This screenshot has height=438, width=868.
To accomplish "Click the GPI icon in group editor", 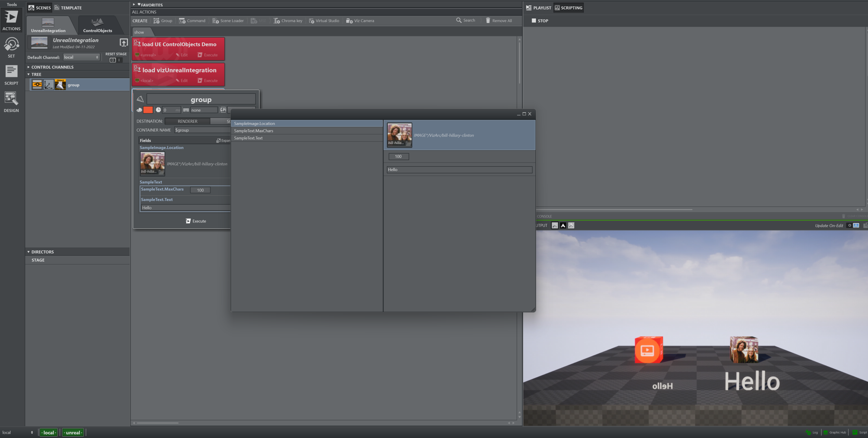I will tap(223, 110).
